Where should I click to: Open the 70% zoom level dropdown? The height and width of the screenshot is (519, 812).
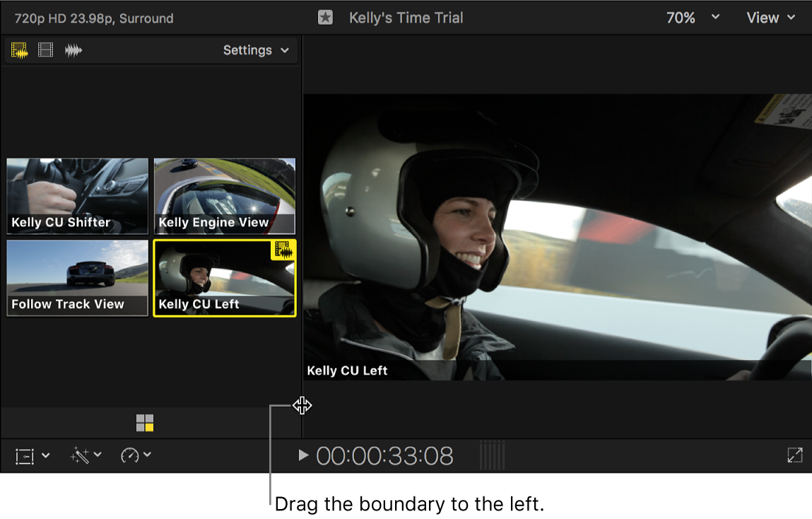coord(691,17)
